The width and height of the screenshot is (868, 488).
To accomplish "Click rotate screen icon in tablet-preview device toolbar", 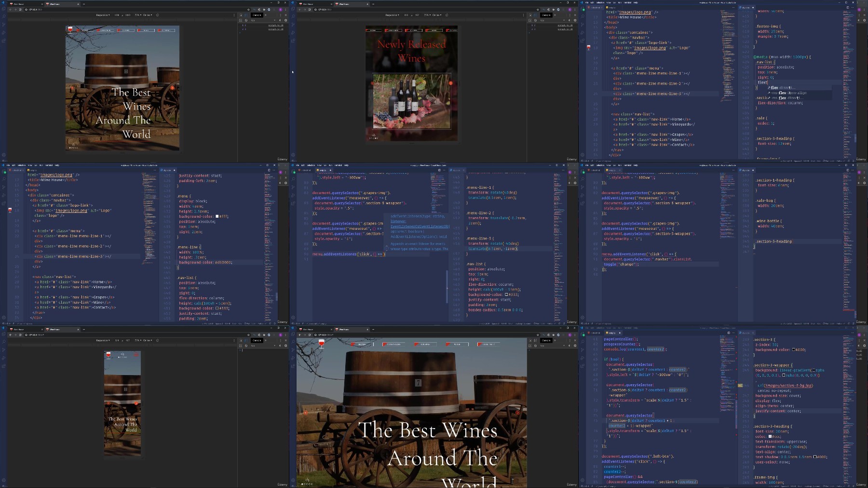I will 158,15.
